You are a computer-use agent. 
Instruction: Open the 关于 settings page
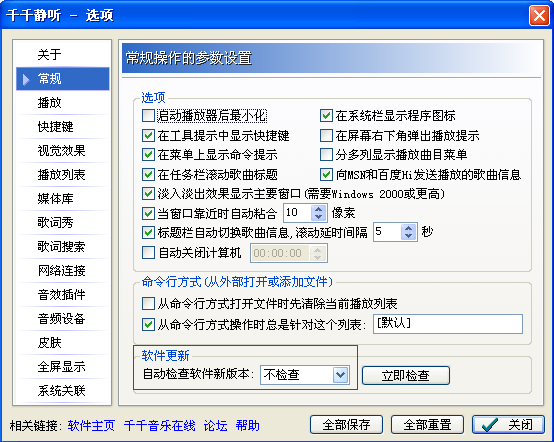click(x=63, y=54)
